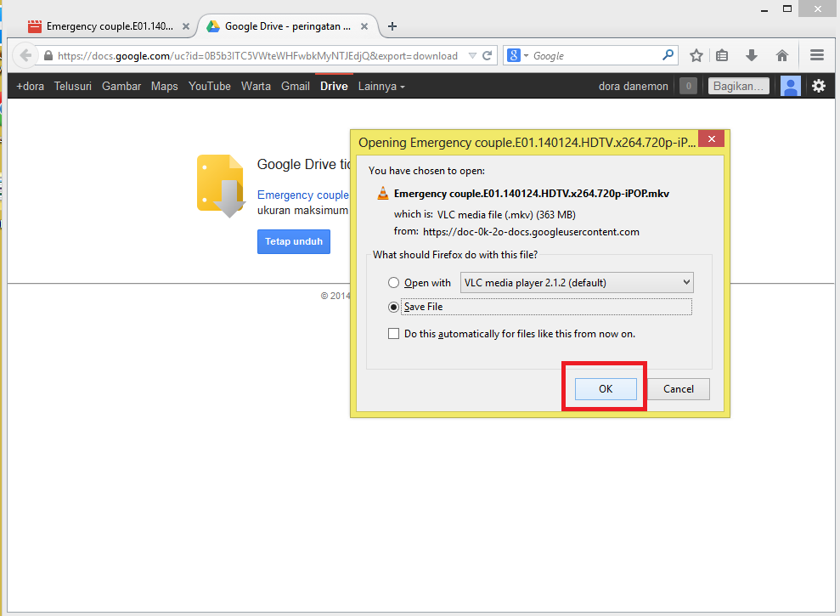
Task: Open Gmail in the Google bar
Action: (x=296, y=87)
